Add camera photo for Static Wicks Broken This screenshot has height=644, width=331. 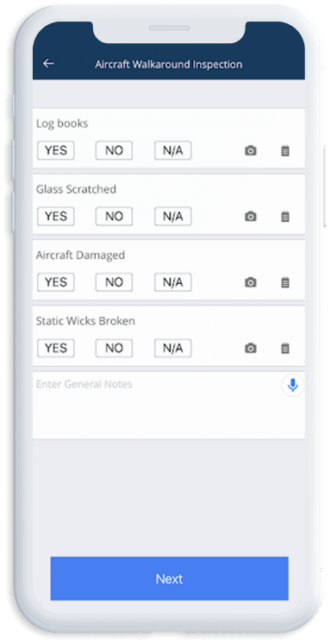pyautogui.click(x=251, y=349)
